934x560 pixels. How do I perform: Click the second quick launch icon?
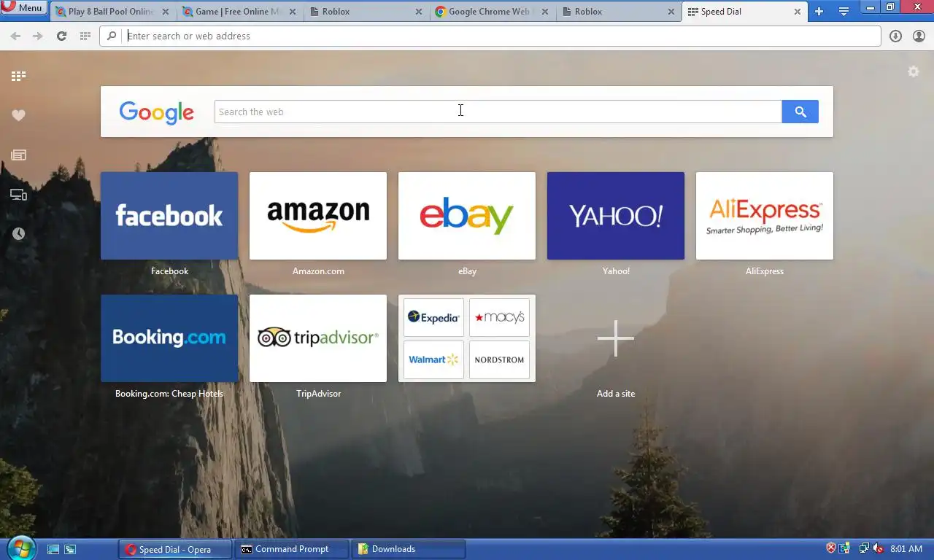tap(70, 549)
